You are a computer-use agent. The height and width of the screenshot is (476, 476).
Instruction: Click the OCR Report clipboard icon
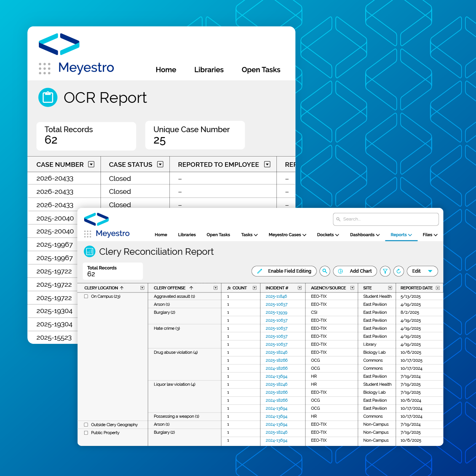48,97
